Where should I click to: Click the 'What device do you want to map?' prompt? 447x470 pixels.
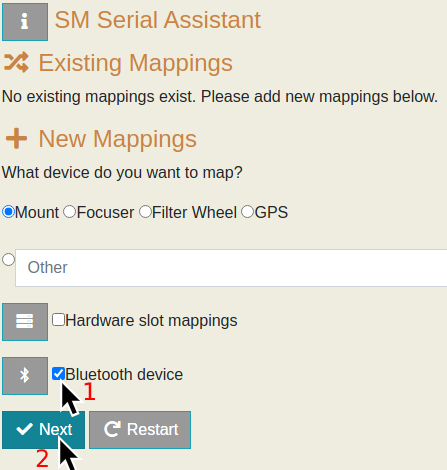[122, 173]
